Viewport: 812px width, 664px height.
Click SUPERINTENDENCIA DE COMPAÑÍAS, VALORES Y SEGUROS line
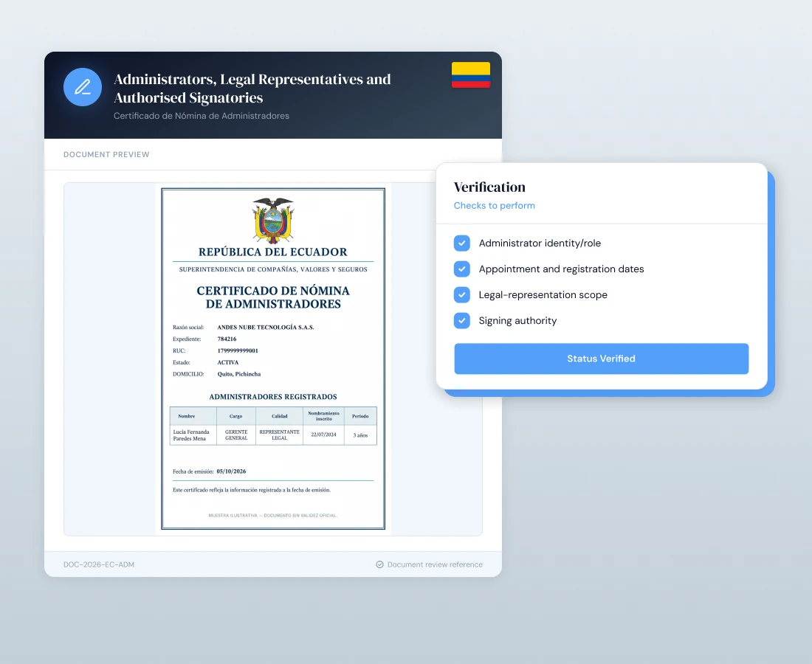point(273,269)
